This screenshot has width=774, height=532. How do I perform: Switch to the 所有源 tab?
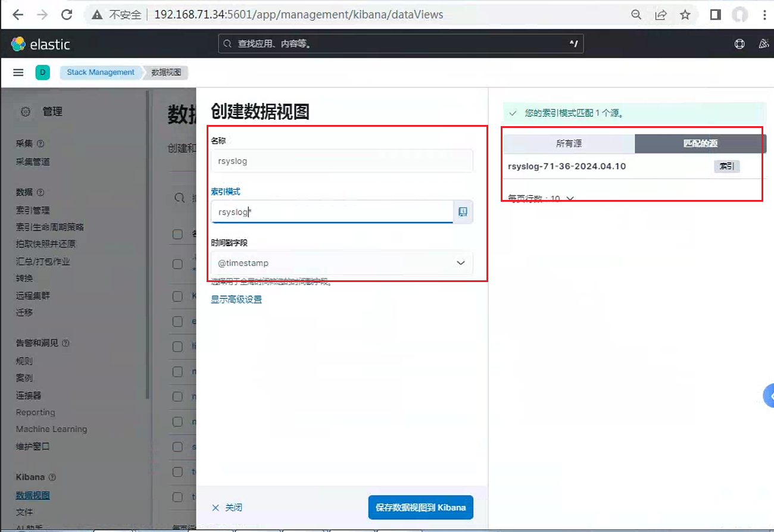569,143
